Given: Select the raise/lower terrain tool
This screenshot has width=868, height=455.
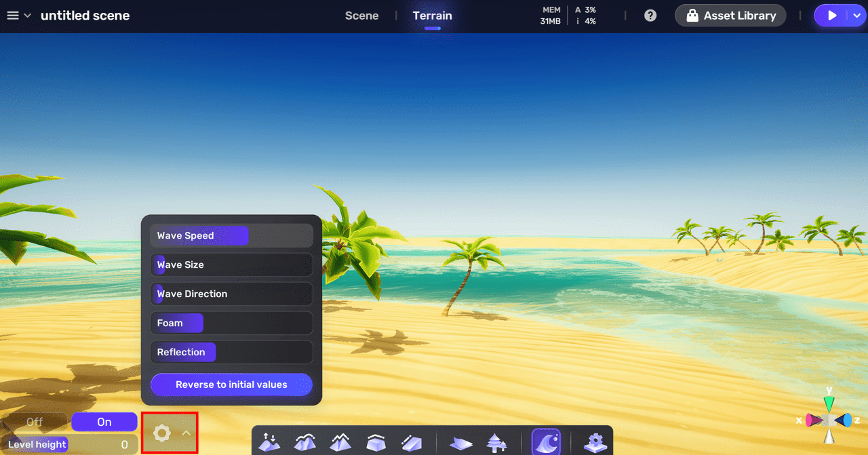Looking at the screenshot, I should (x=269, y=443).
